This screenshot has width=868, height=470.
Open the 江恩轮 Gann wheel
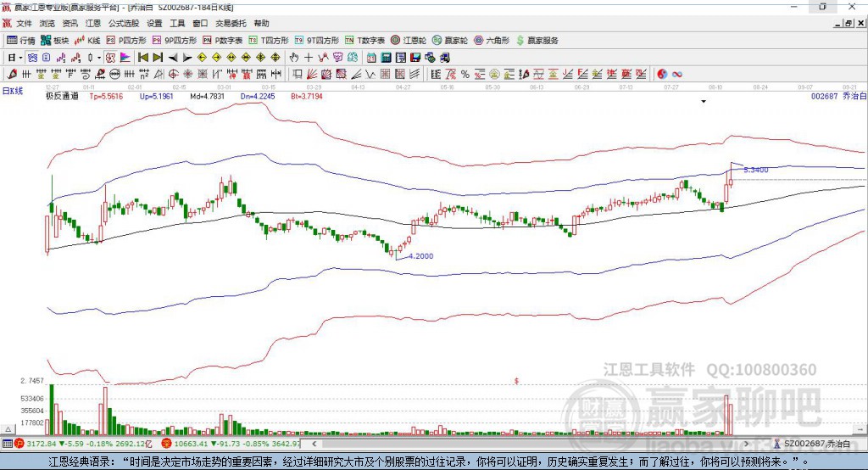coord(409,41)
